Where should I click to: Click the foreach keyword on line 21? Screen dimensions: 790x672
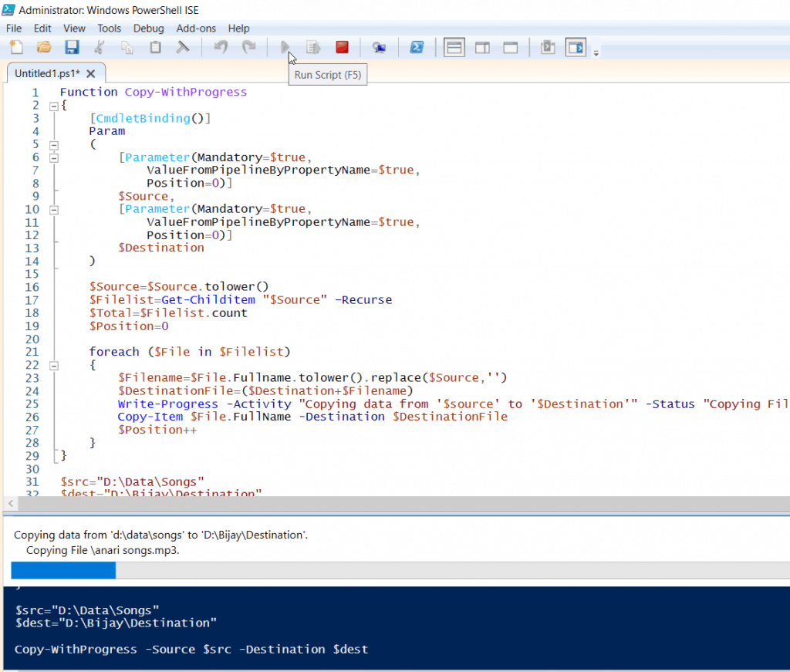tap(114, 352)
